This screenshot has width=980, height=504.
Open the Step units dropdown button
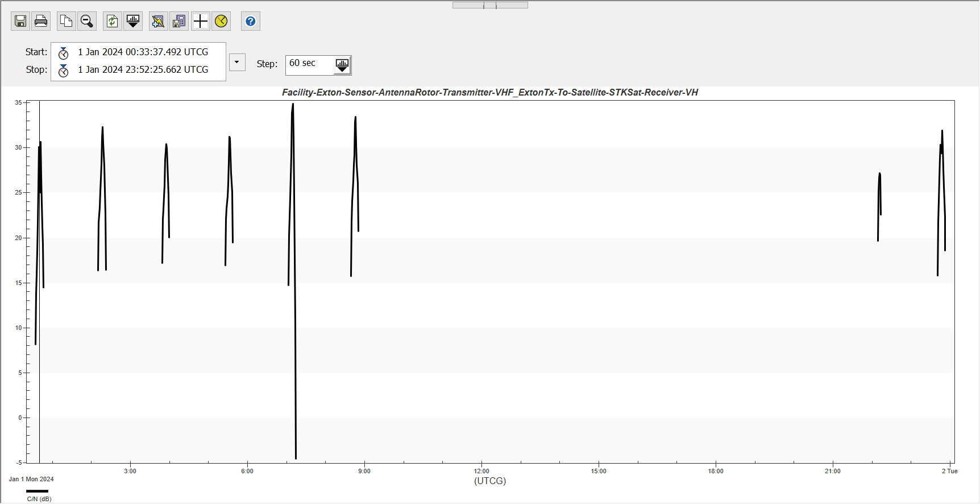pyautogui.click(x=342, y=65)
